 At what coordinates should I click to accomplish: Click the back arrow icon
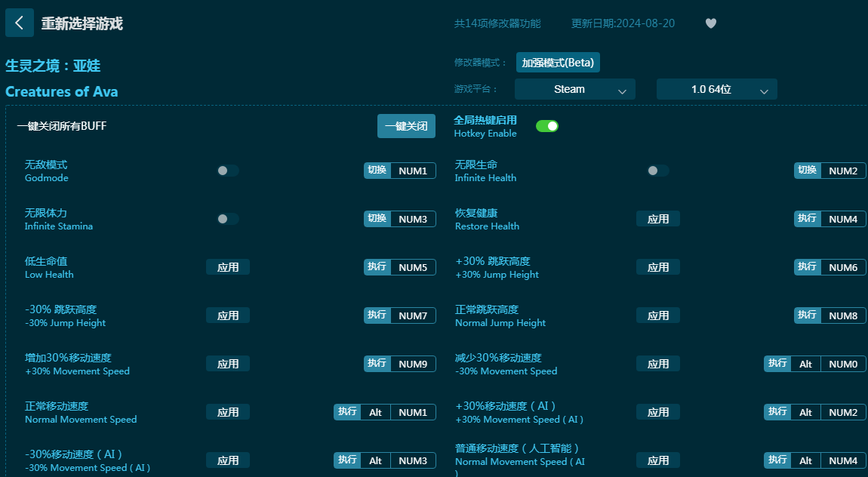coord(19,23)
